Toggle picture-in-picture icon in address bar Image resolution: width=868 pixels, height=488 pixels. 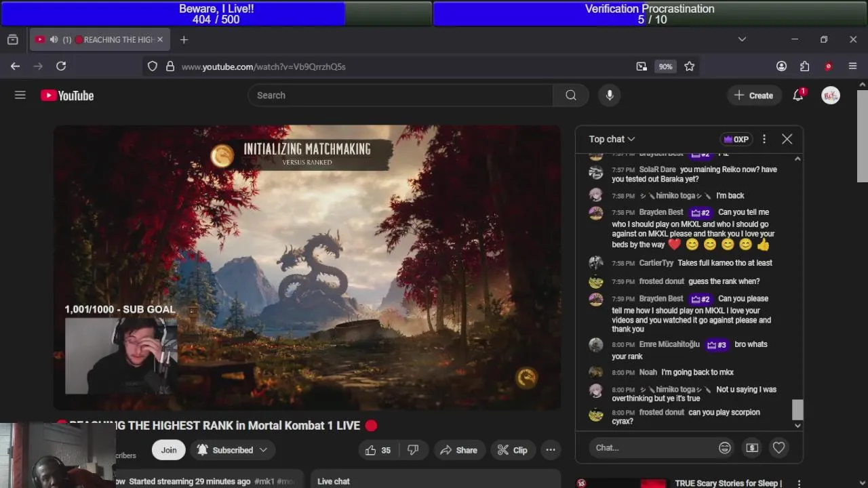tap(642, 66)
